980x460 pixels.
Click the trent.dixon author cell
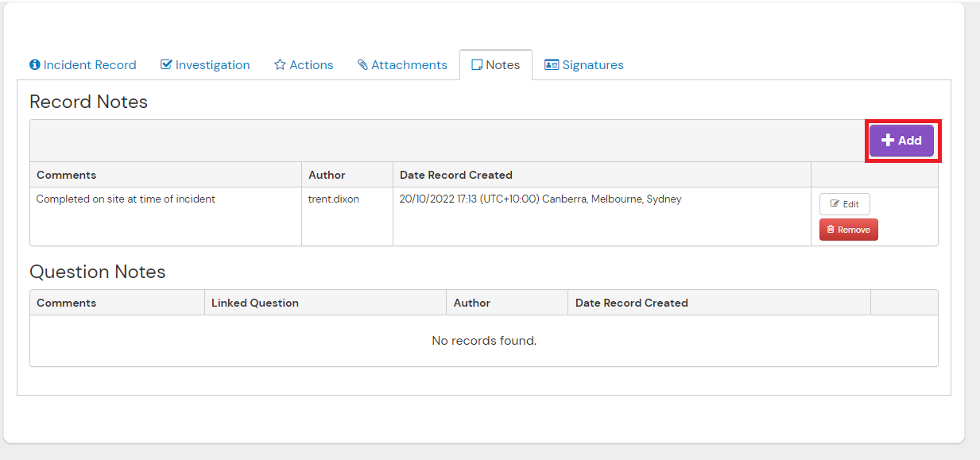(334, 199)
